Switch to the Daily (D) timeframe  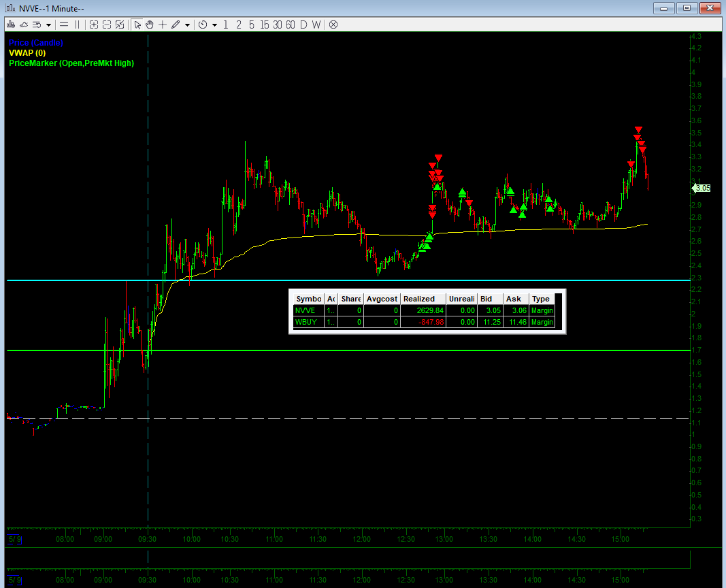[303, 24]
